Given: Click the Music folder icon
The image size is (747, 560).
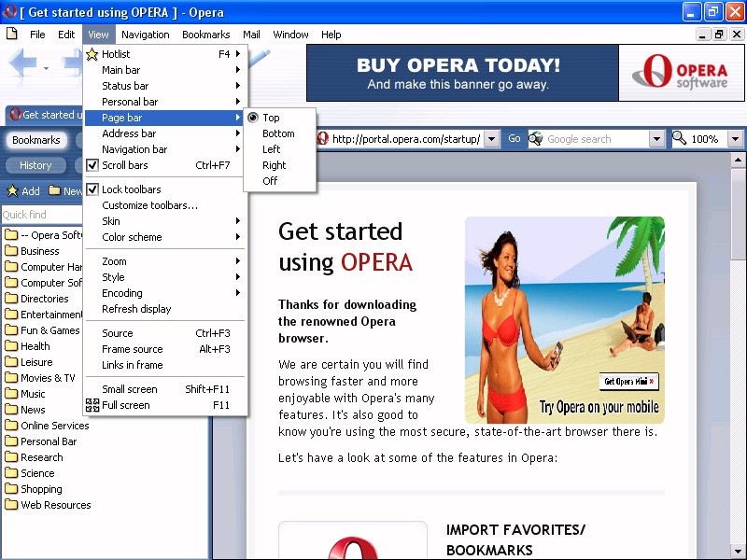Looking at the screenshot, I should (11, 393).
